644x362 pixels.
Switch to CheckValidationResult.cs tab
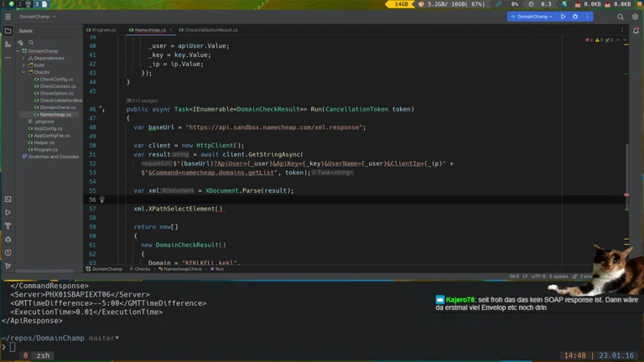click(x=208, y=30)
